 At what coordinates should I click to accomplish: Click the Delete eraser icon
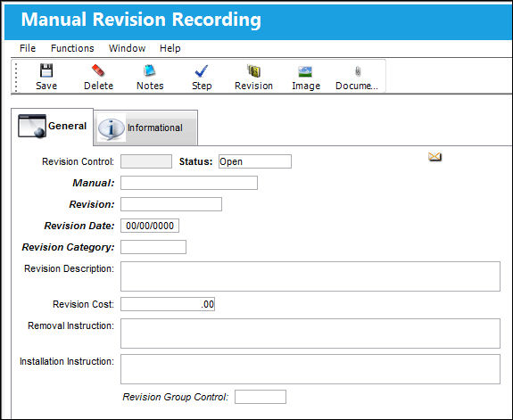click(x=98, y=70)
